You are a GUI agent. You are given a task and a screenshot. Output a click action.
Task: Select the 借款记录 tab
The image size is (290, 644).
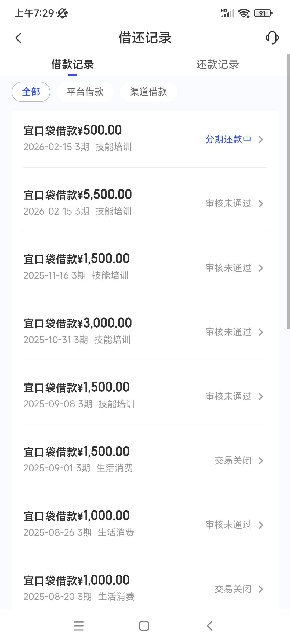click(x=73, y=65)
